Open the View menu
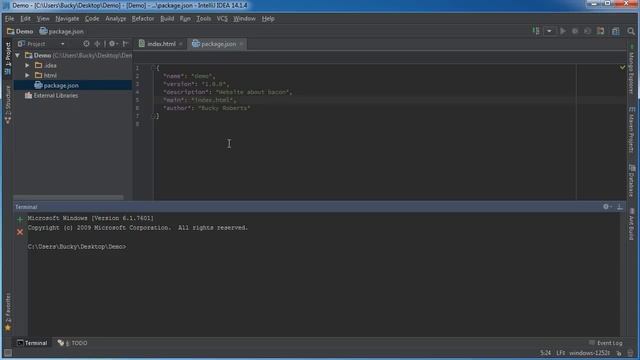 click(x=43, y=19)
